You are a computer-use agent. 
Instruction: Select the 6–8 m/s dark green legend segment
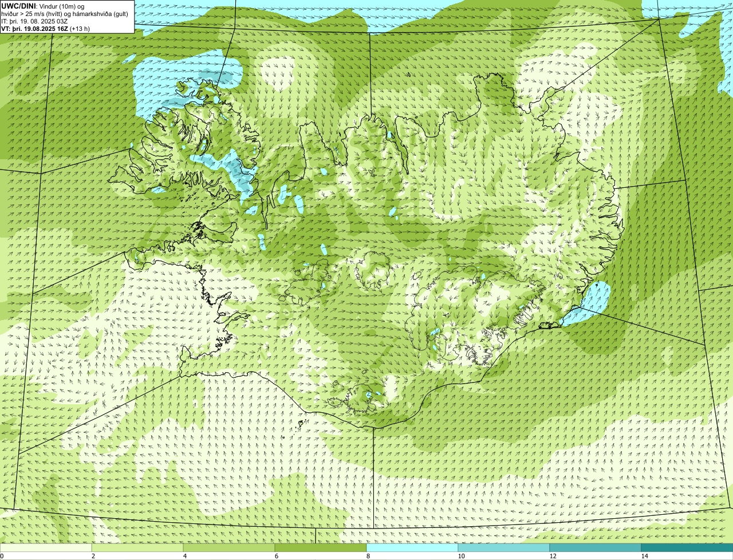pyautogui.click(x=321, y=547)
